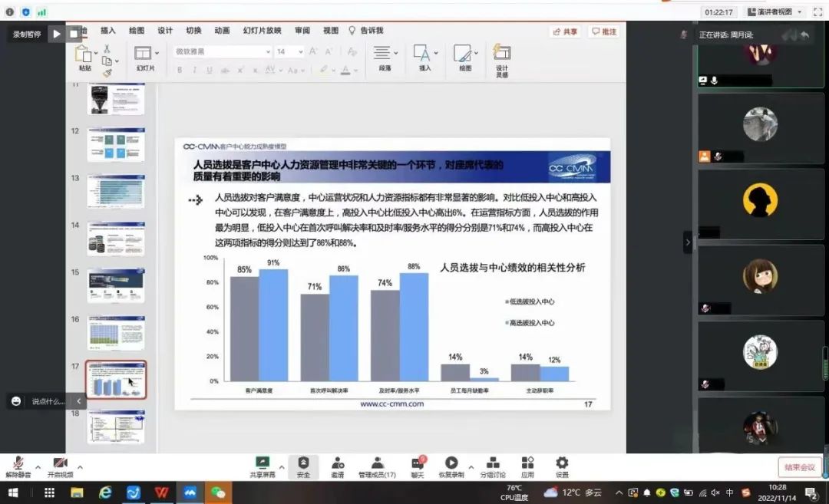
Task: Click the fullscreen icon at the top right
Action: click(x=817, y=12)
